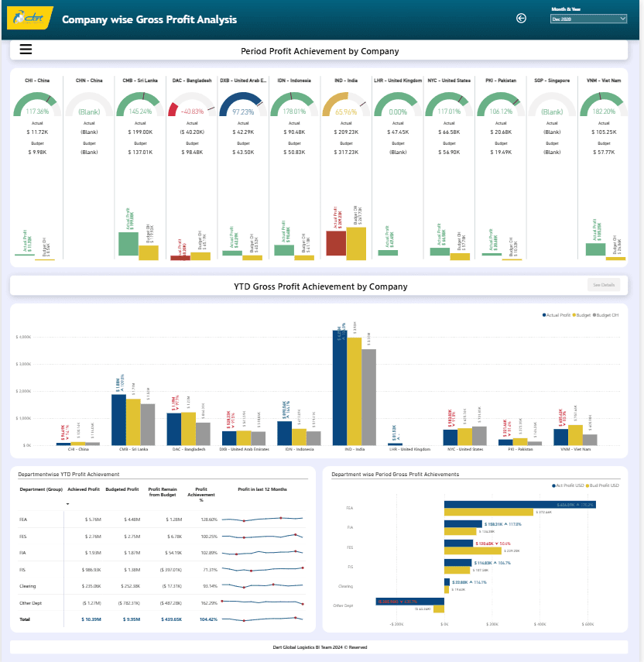This screenshot has width=644, height=662.
Task: Select the CHI - China 117.36% gauge
Action: (37, 105)
